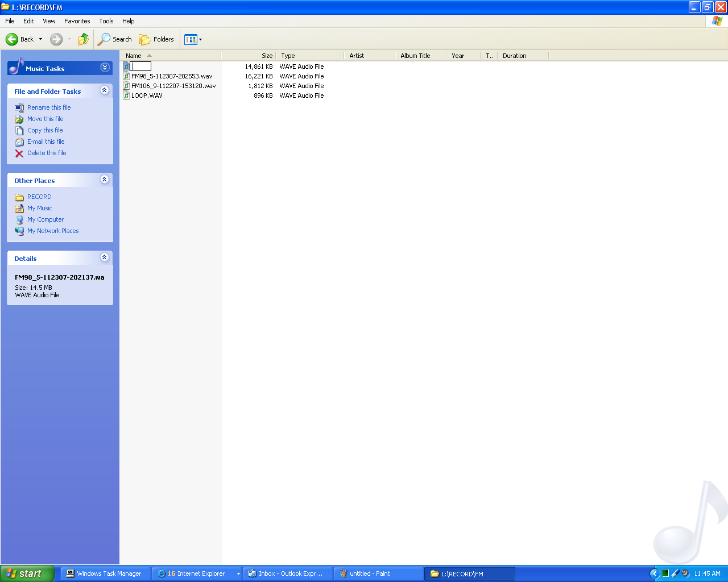Collapse the File and Folder Tasks panel
The image size is (728, 582).
[104, 90]
